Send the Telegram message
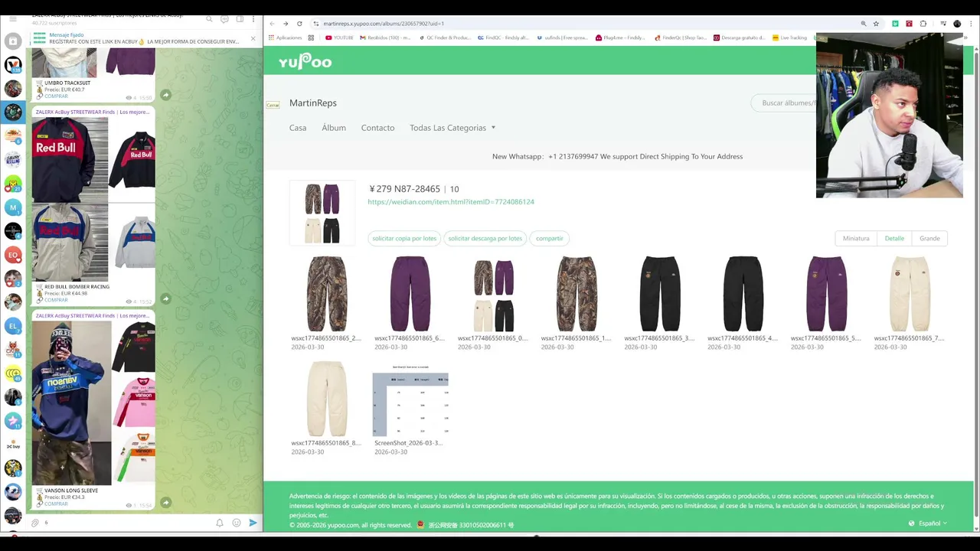The image size is (980, 551). 253,523
